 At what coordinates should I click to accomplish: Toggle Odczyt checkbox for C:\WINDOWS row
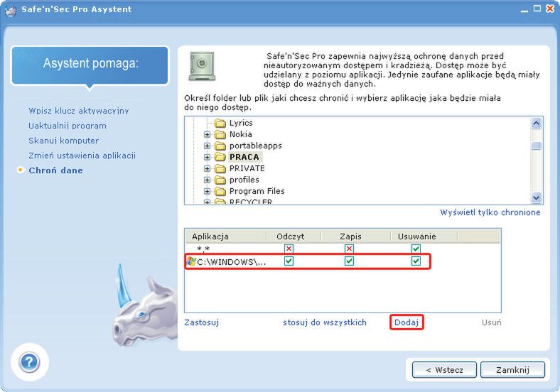pyautogui.click(x=289, y=261)
